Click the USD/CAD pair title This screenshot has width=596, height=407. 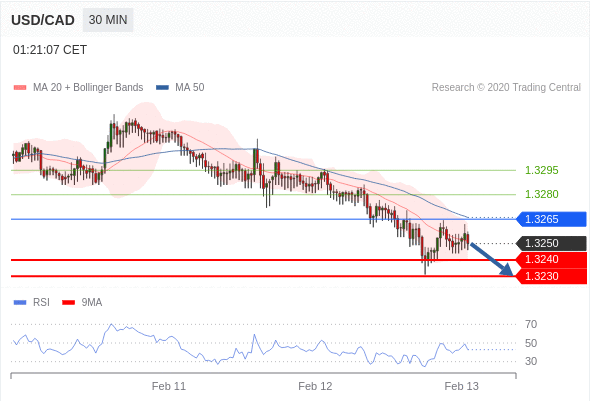pos(43,20)
